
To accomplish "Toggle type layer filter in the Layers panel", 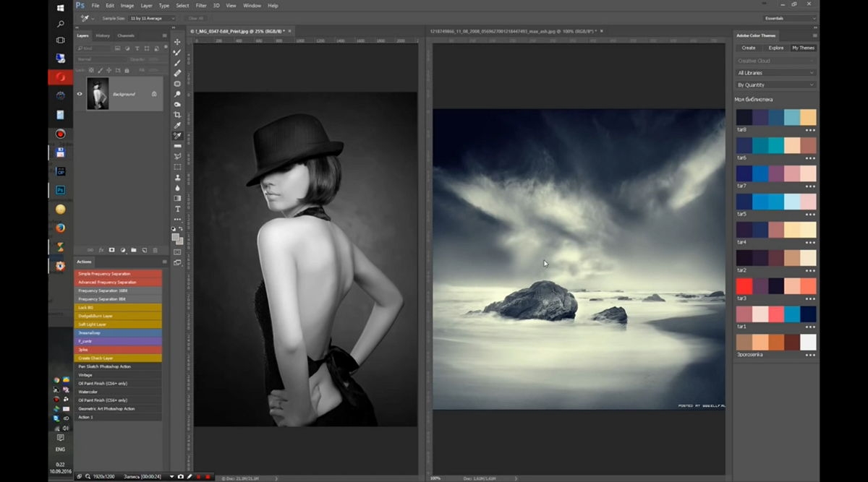I will click(137, 48).
